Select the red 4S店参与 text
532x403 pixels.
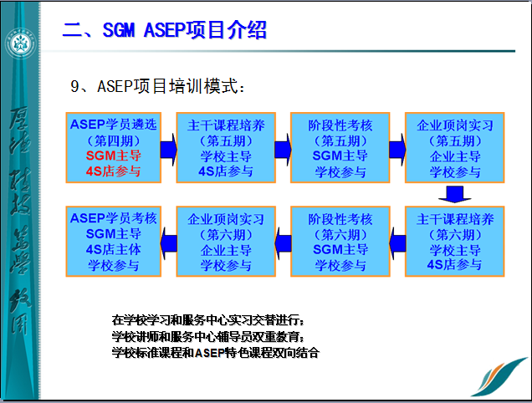(x=113, y=171)
